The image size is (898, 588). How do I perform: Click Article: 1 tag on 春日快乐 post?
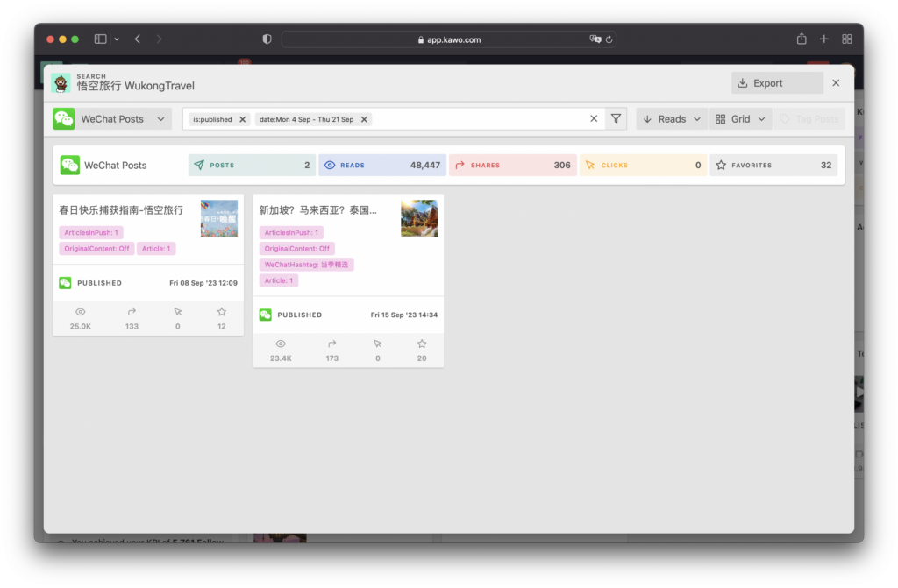156,249
